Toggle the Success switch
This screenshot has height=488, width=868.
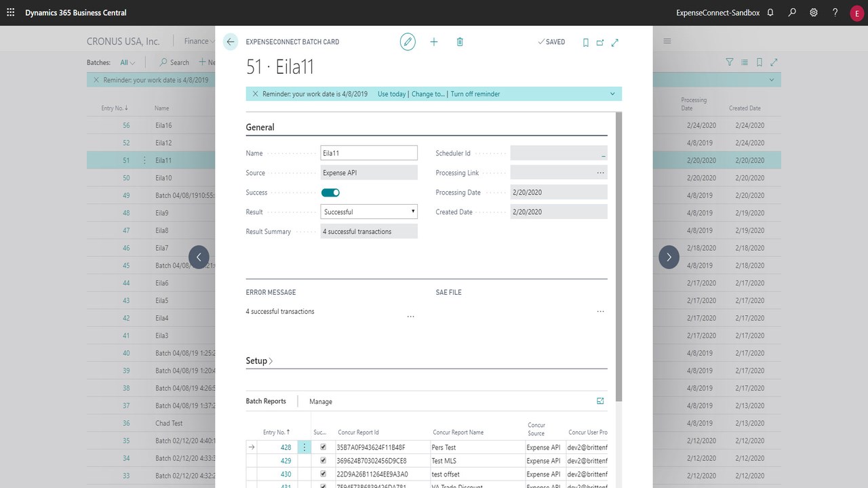click(330, 192)
